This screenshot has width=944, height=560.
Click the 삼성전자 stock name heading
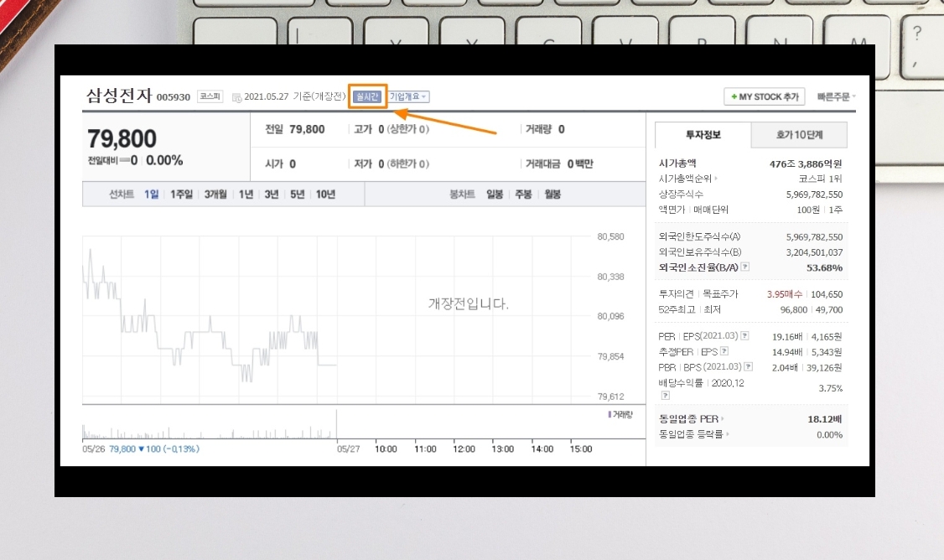119,95
